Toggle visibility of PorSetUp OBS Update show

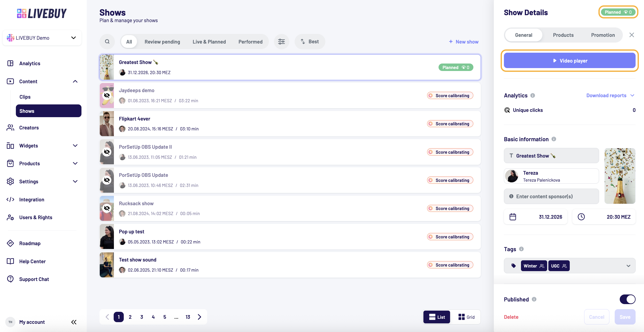coord(107,180)
